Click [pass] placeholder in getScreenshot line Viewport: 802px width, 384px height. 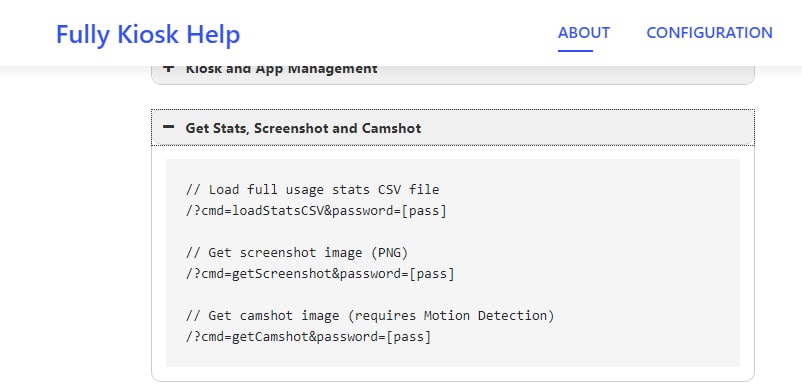tap(432, 274)
